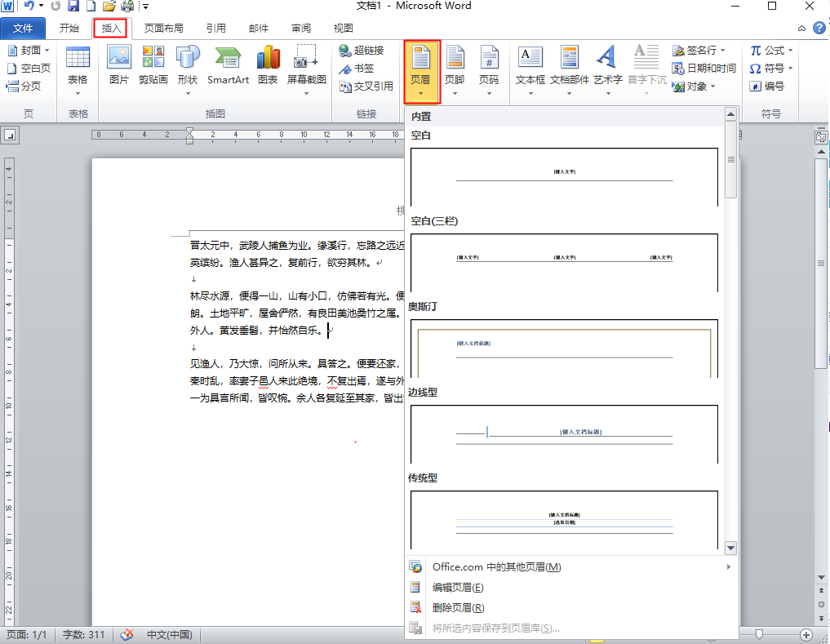Open the Table (表格) insert tool

pos(78,70)
